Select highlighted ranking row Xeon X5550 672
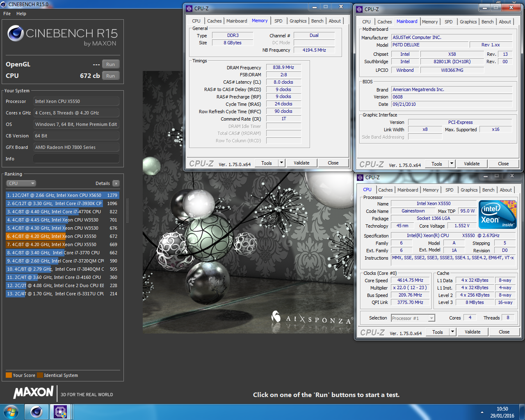Viewport: 525px width, 420px height. pyautogui.click(x=62, y=236)
